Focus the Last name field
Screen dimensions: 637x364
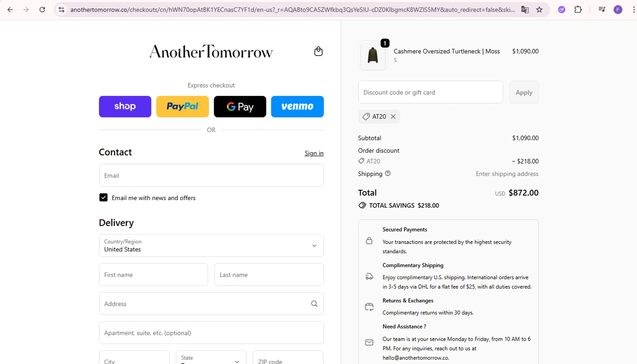[269, 275]
